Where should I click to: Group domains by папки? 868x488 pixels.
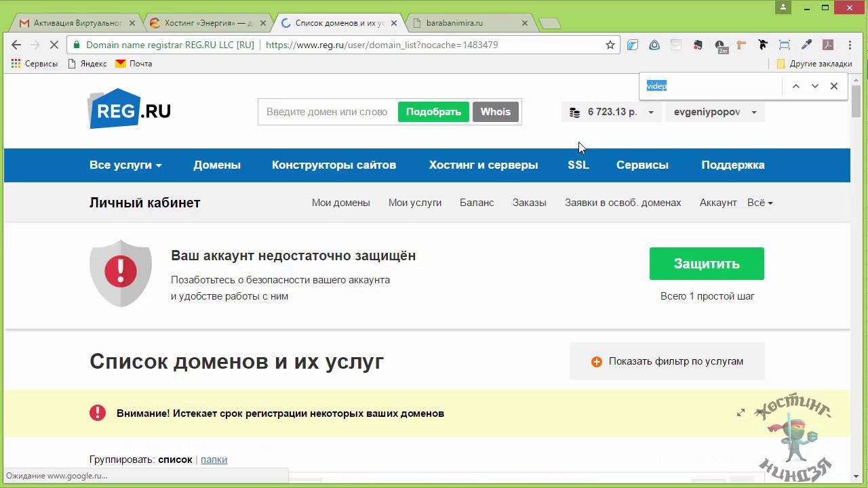[x=214, y=460]
